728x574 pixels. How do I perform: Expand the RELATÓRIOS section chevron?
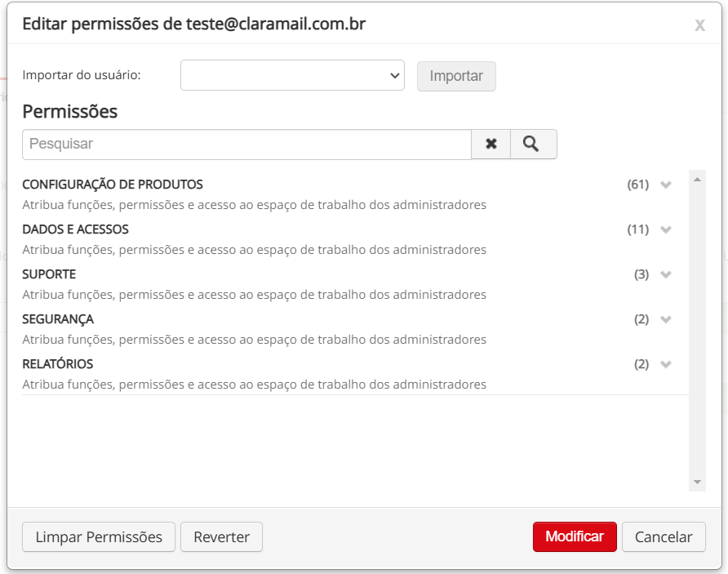click(665, 364)
